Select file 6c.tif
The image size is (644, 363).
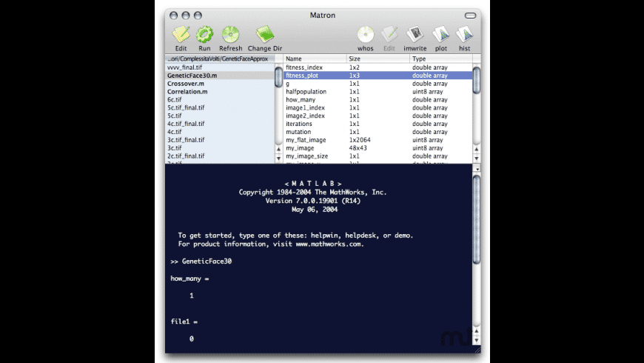(x=220, y=99)
